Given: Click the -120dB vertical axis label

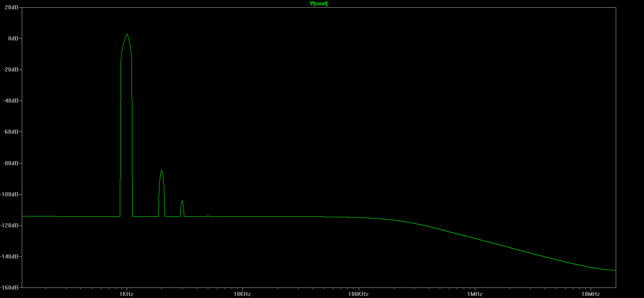Looking at the screenshot, I should point(10,225).
